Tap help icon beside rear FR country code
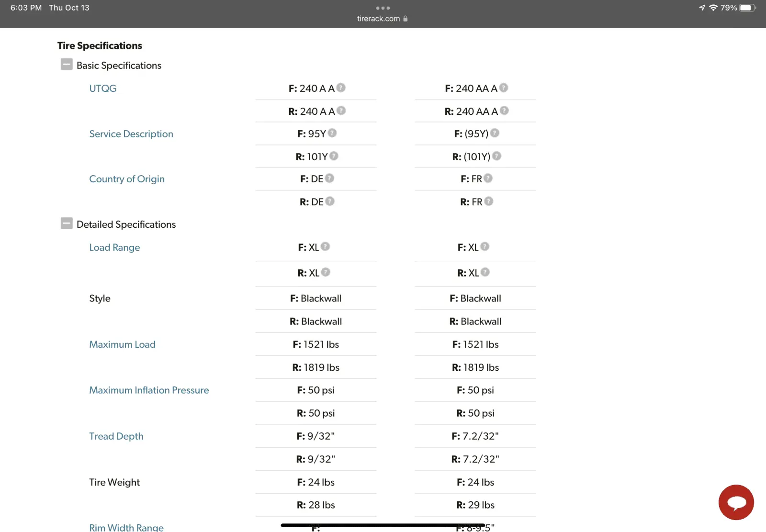 click(488, 201)
